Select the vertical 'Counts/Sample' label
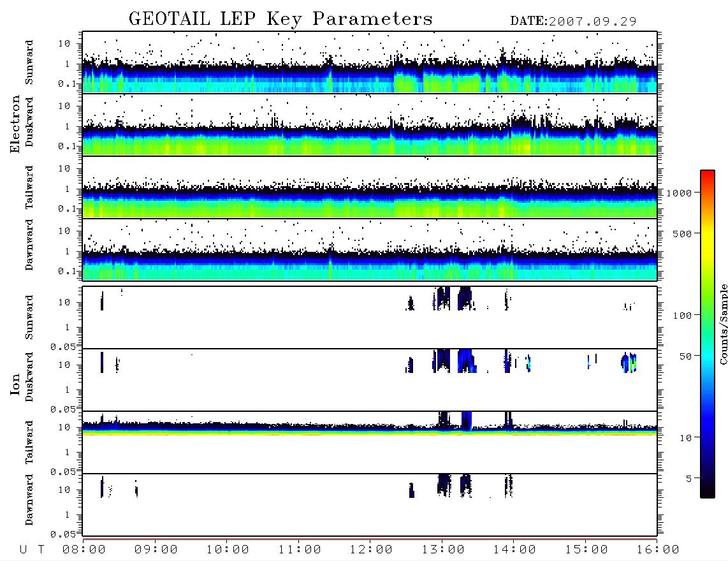The width and height of the screenshot is (728, 561). (723, 324)
